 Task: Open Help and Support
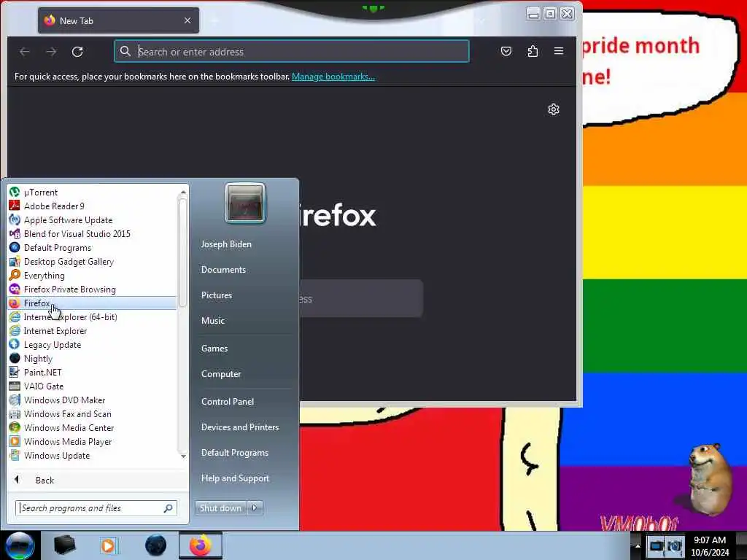pos(236,478)
